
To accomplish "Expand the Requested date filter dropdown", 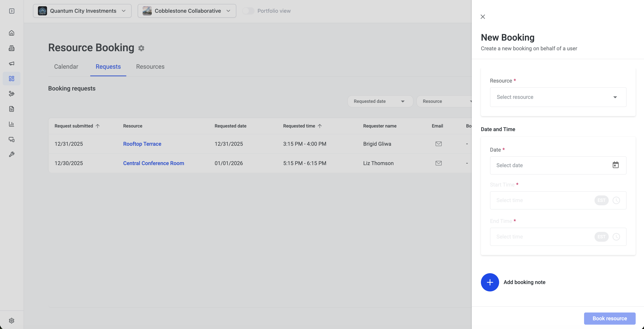I will coord(380,101).
